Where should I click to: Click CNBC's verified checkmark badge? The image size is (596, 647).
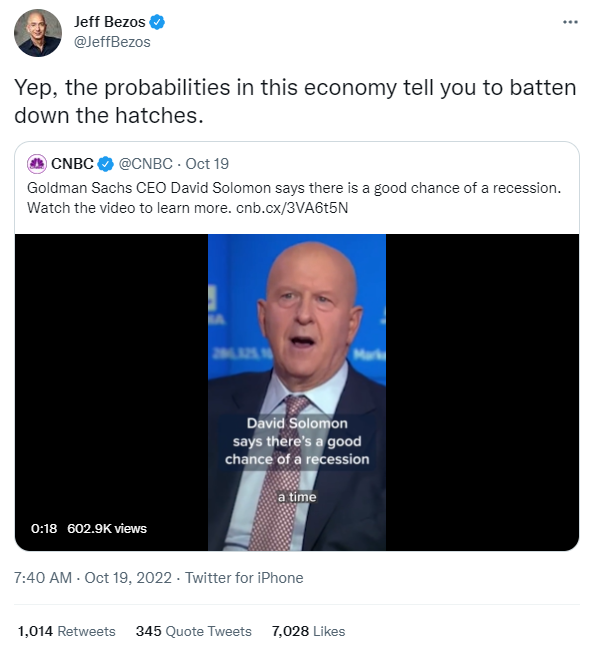pos(106,164)
